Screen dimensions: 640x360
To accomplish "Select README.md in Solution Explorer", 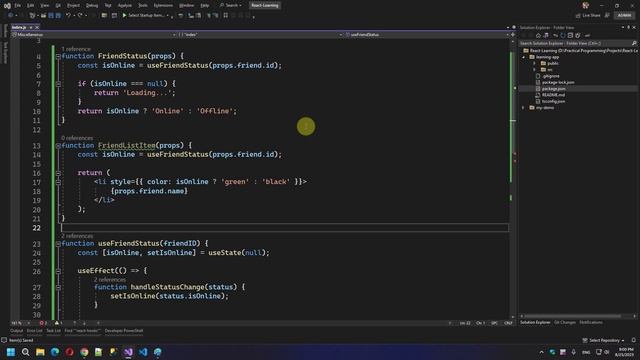I will pyautogui.click(x=553, y=95).
